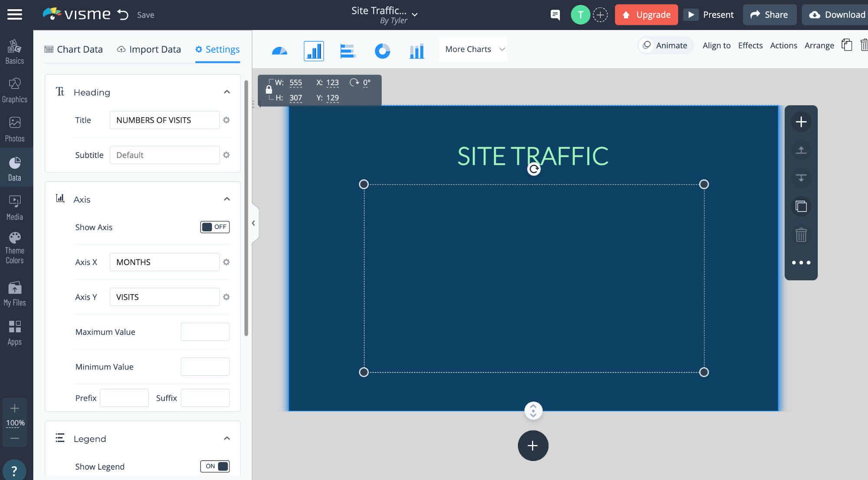Switch to Import Data tab
This screenshot has height=480, width=868.
point(149,49)
